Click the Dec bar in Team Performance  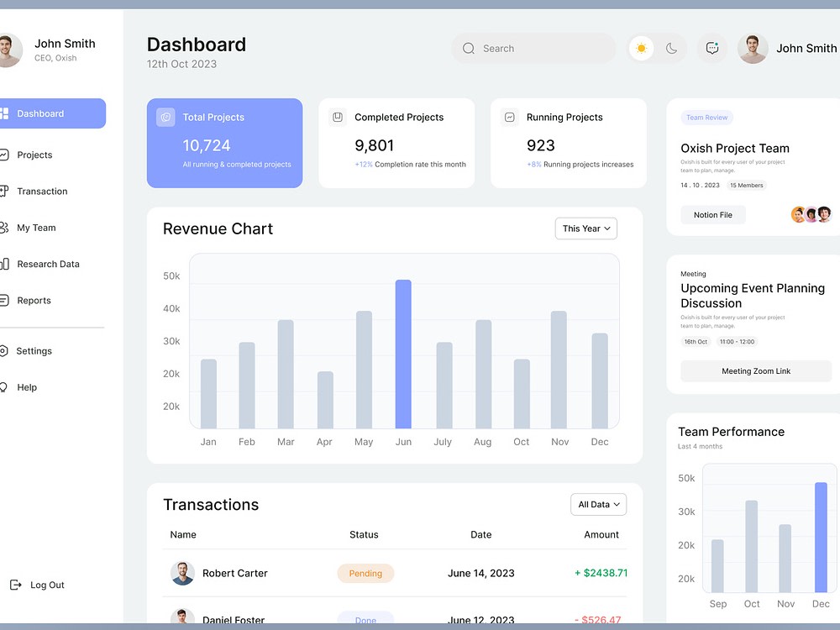coord(821,538)
